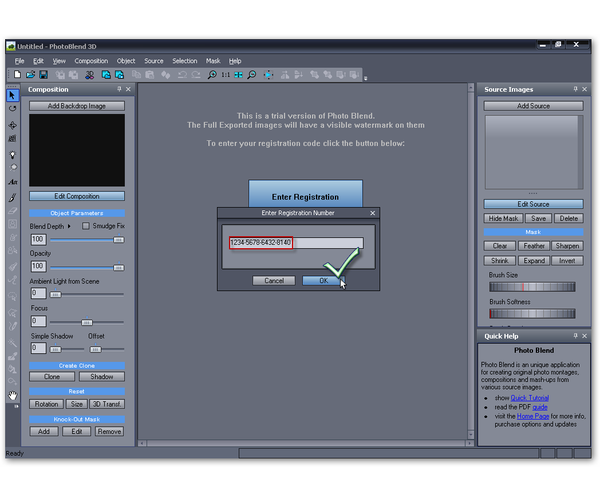Click the toolbar copy icon
This screenshot has width=600, height=500.
[137, 75]
